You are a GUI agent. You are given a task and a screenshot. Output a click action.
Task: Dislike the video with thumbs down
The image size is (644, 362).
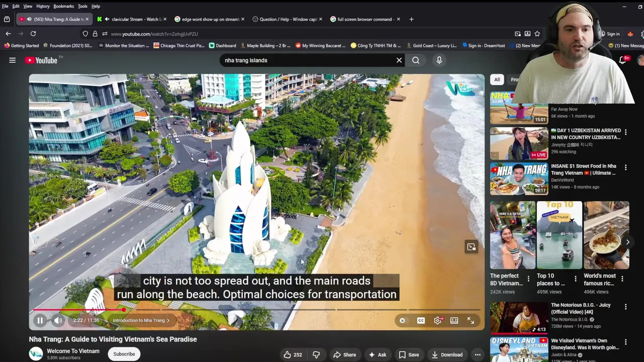316,354
